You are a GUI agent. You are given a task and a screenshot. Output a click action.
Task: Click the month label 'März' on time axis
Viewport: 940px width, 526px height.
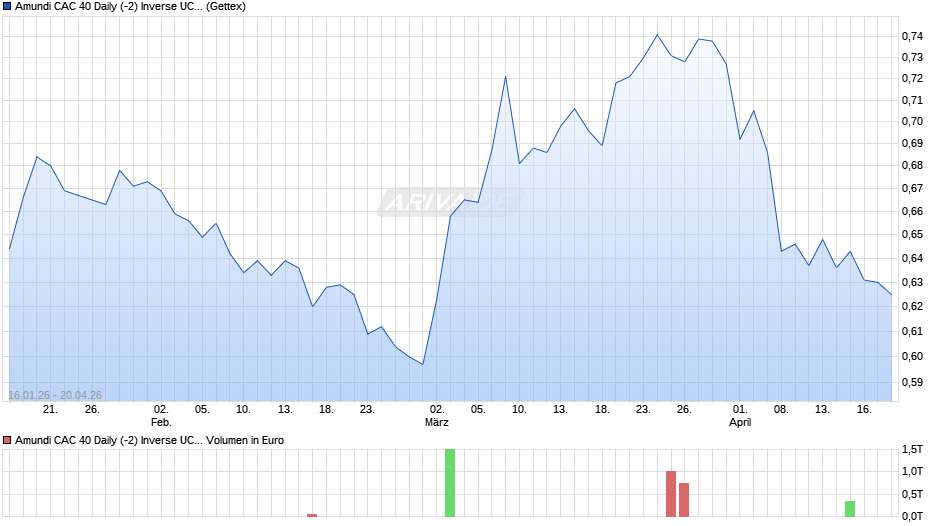[436, 422]
